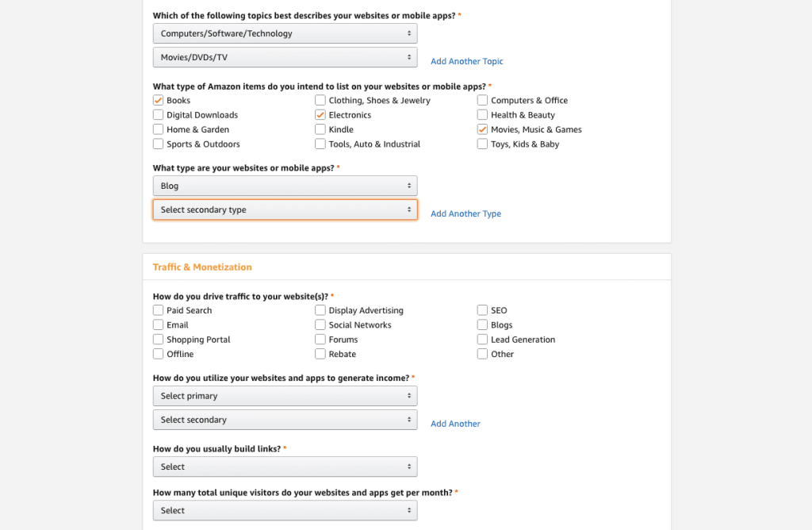Screen dimensions: 812x530
Task: Open the Select secondary income dropdown
Action: [285, 420]
